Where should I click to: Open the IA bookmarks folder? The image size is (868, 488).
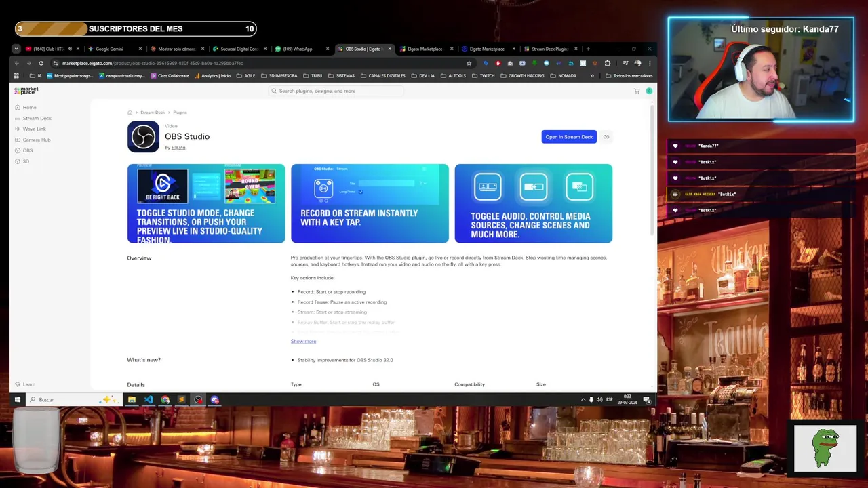[x=36, y=76]
